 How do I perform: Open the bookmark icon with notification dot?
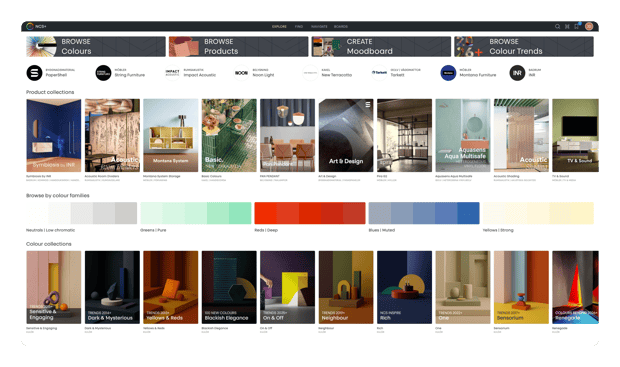coord(577,26)
